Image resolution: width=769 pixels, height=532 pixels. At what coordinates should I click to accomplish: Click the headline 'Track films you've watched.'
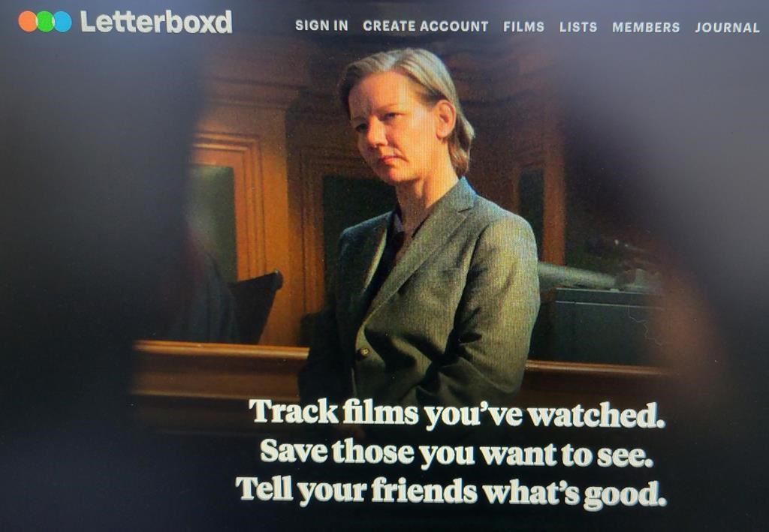(x=457, y=414)
